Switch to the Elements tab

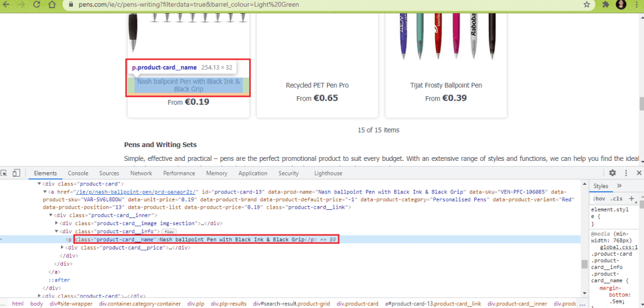[x=45, y=173]
